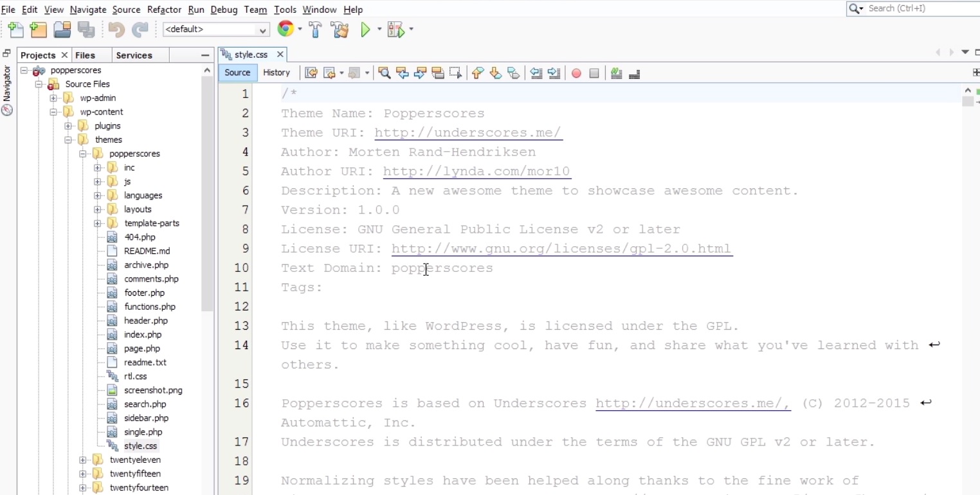The height and width of the screenshot is (495, 980).
Task: Expand the twentyeleven theme folder
Action: coord(82,460)
